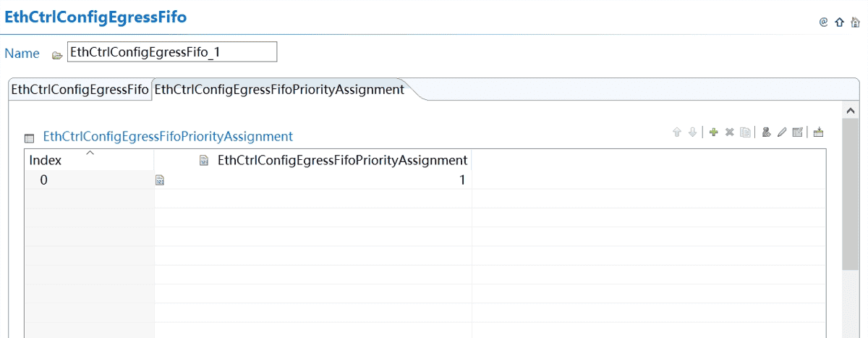The image size is (868, 338).
Task: Click the green plus add entry icon
Action: [x=713, y=132]
